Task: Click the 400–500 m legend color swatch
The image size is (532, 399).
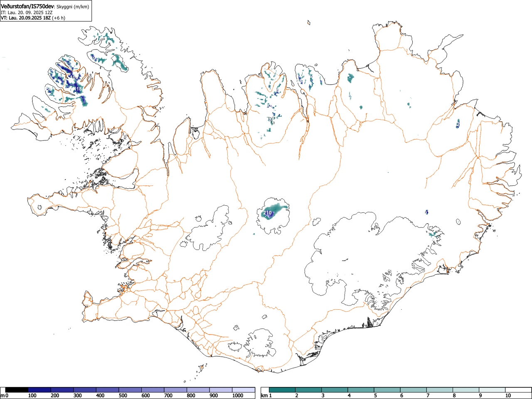Action: pos(108,390)
